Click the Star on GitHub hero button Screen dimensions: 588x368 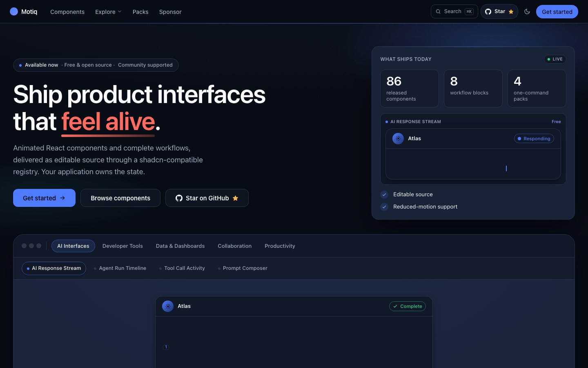(x=207, y=198)
